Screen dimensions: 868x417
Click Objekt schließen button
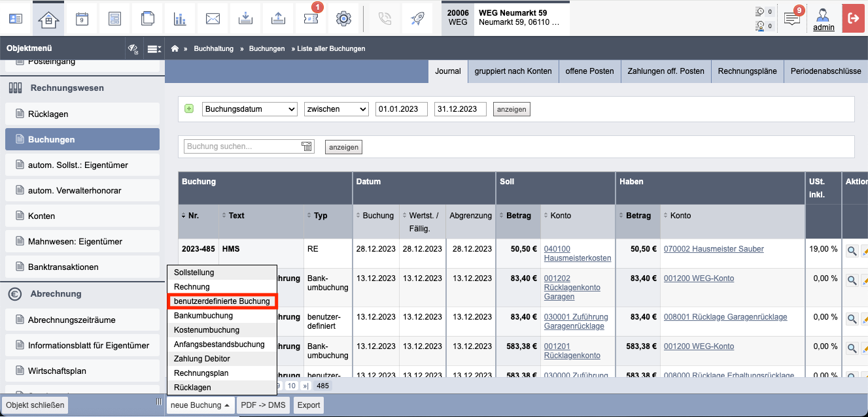[35, 405]
